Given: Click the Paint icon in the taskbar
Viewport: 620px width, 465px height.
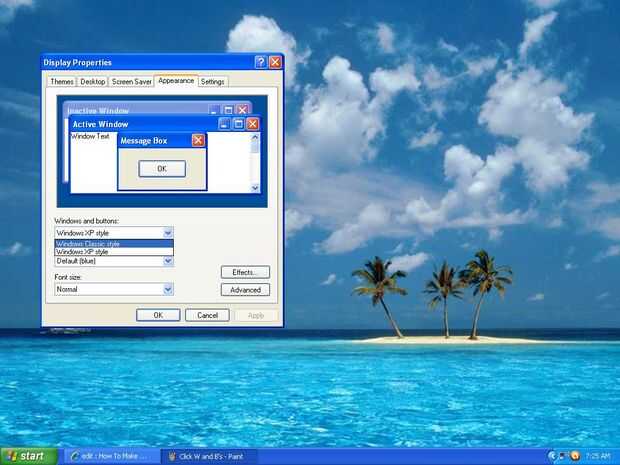Looking at the screenshot, I should pyautogui.click(x=172, y=456).
